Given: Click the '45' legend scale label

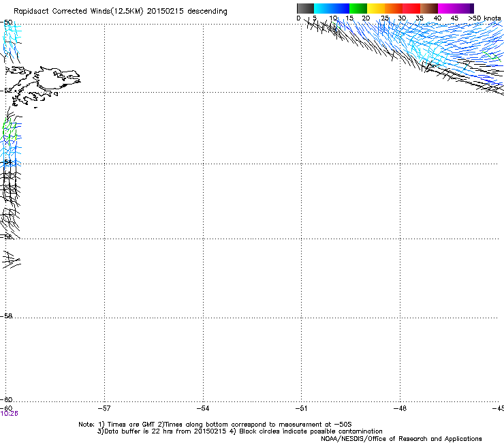Looking at the screenshot, I should click(454, 18).
